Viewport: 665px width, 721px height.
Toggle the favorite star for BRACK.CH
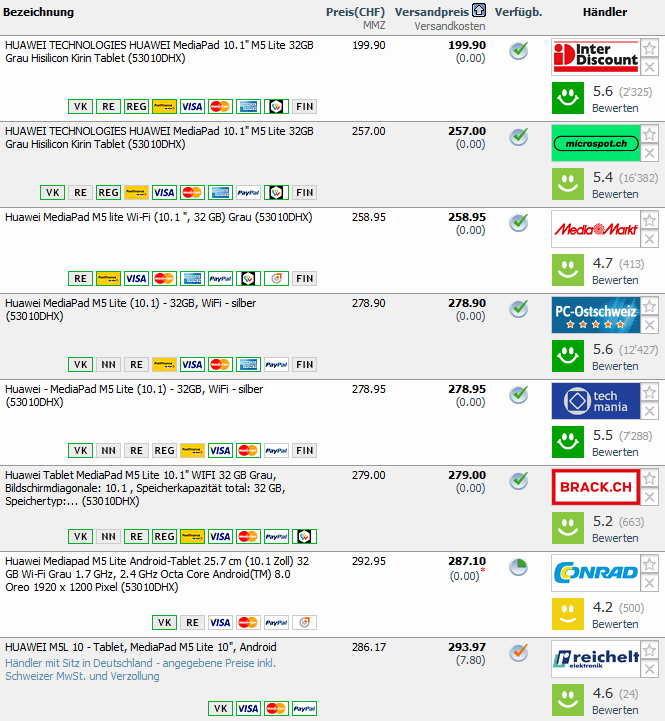coord(650,478)
